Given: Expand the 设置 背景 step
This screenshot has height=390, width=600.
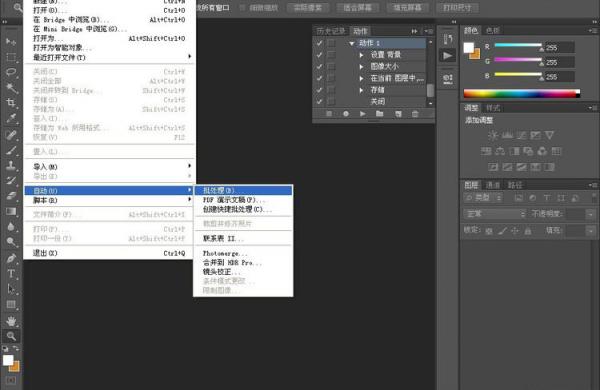Looking at the screenshot, I should [x=361, y=55].
